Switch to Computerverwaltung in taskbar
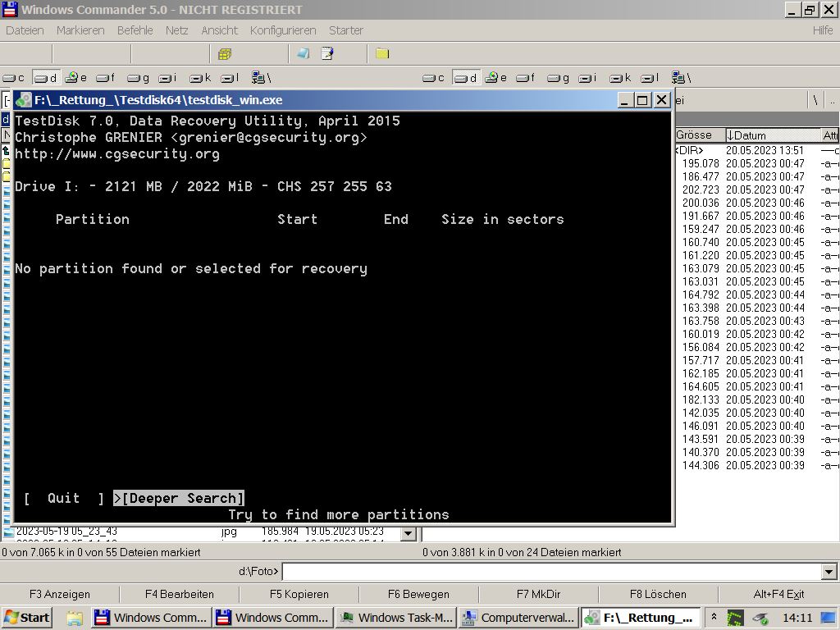This screenshot has width=840, height=630. click(518, 618)
